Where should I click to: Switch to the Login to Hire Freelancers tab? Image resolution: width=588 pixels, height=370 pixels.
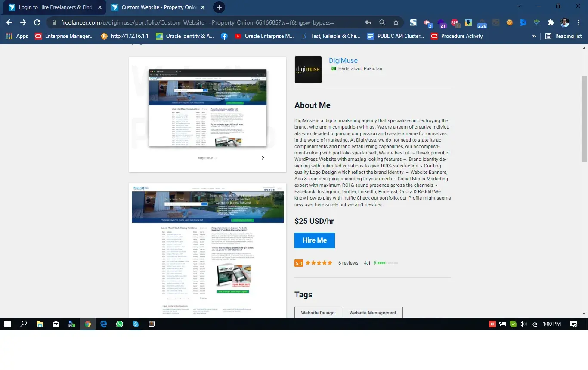pyautogui.click(x=56, y=7)
